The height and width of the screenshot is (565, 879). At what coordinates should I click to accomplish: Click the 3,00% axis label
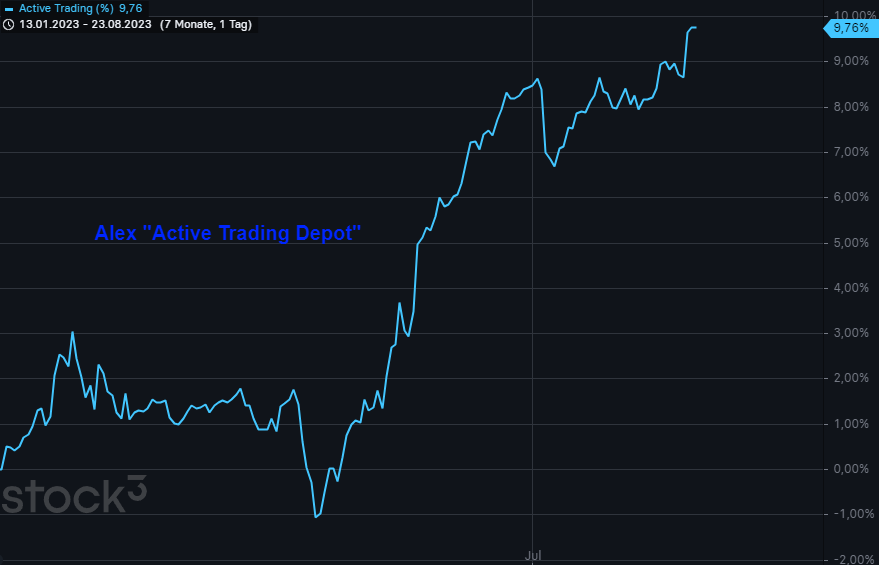coord(852,333)
